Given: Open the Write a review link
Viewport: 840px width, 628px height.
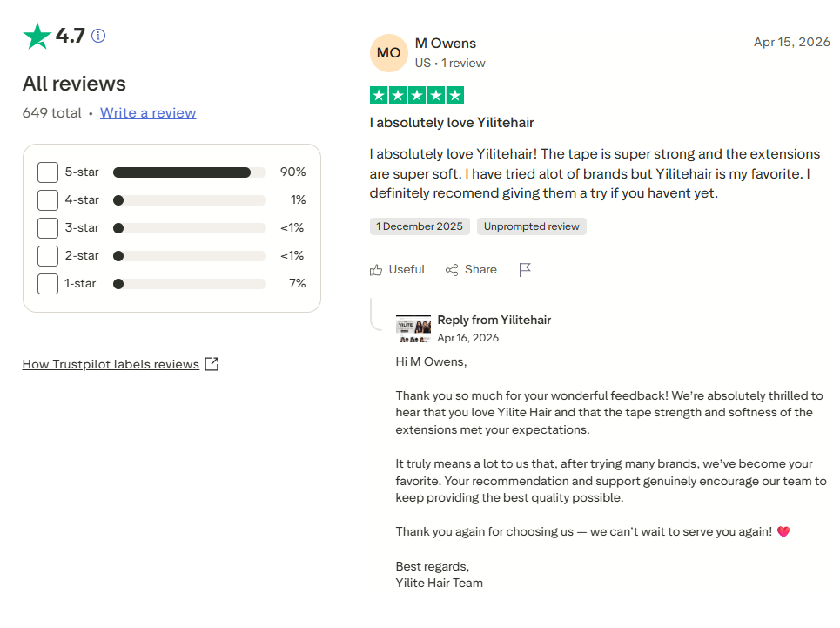Looking at the screenshot, I should click(x=148, y=113).
